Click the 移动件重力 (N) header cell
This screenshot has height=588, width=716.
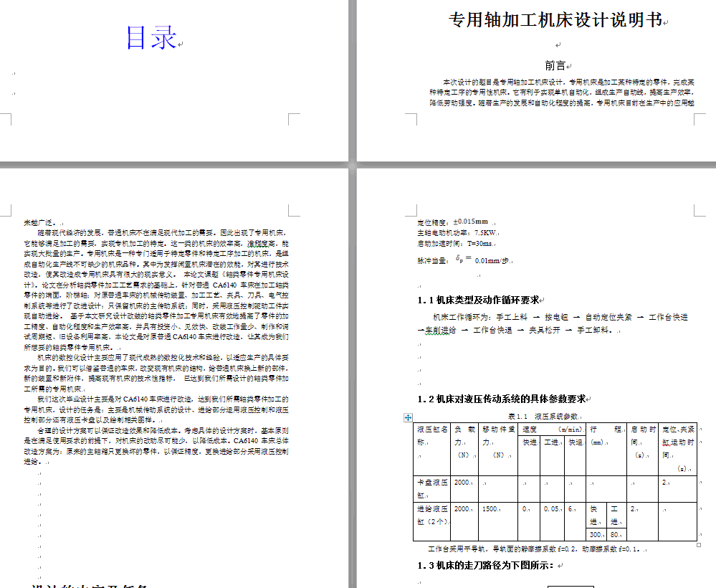click(498, 449)
